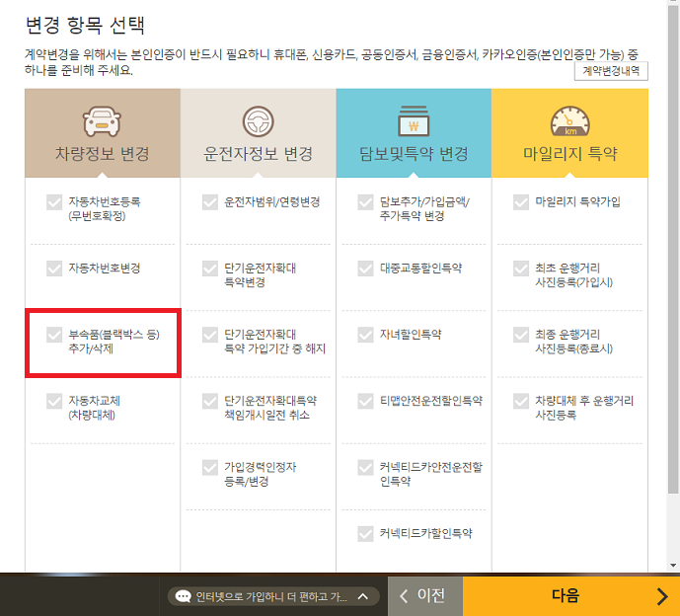Viewport: 680px width, 616px height.
Task: Check 단기운전자확대특약 책임개시일전 취소 checkbox
Action: pos(210,401)
